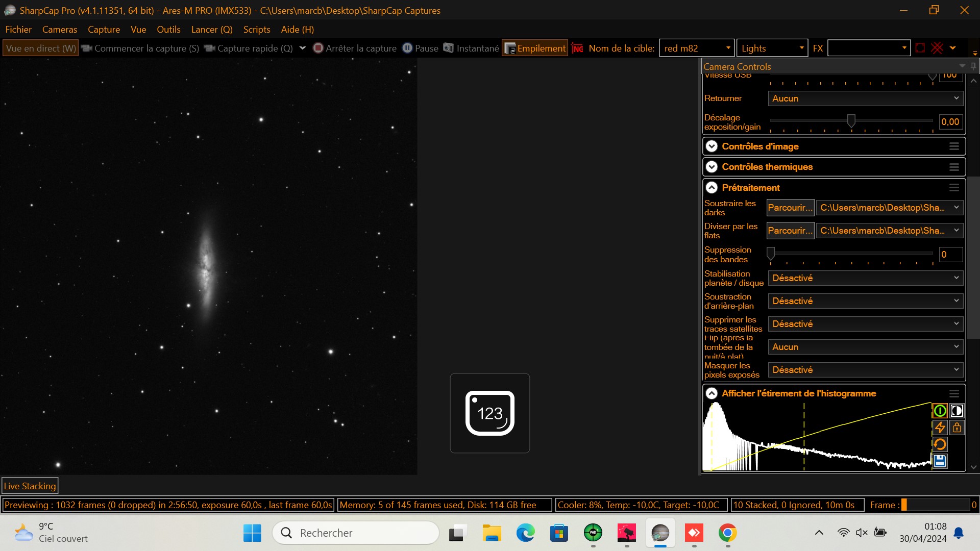This screenshot has width=980, height=551.
Task: Open the Prétraitement panel menu via hamburger icon
Action: pos(954,188)
